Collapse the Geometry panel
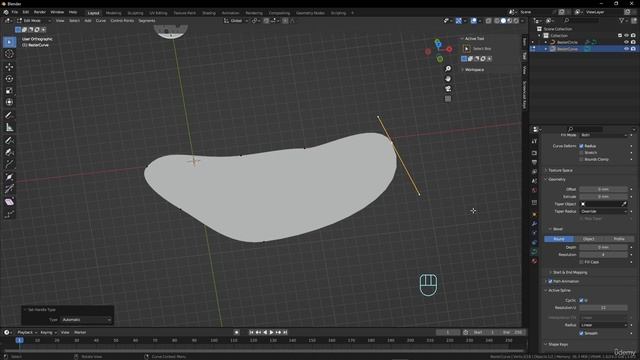The image size is (640, 360). click(x=557, y=180)
